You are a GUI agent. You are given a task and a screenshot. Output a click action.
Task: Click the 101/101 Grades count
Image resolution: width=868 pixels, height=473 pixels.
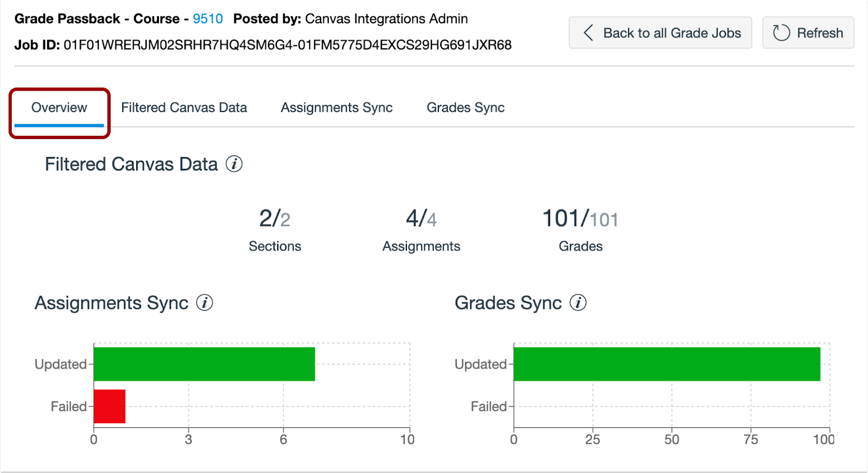coord(580,219)
